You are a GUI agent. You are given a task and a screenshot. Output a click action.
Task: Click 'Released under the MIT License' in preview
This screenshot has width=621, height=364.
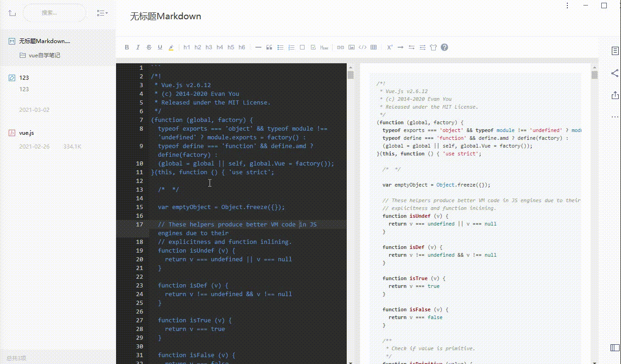pos(431,107)
